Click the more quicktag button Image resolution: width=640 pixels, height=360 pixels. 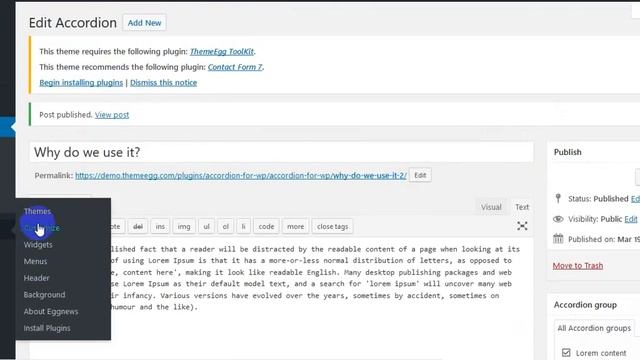[295, 226]
